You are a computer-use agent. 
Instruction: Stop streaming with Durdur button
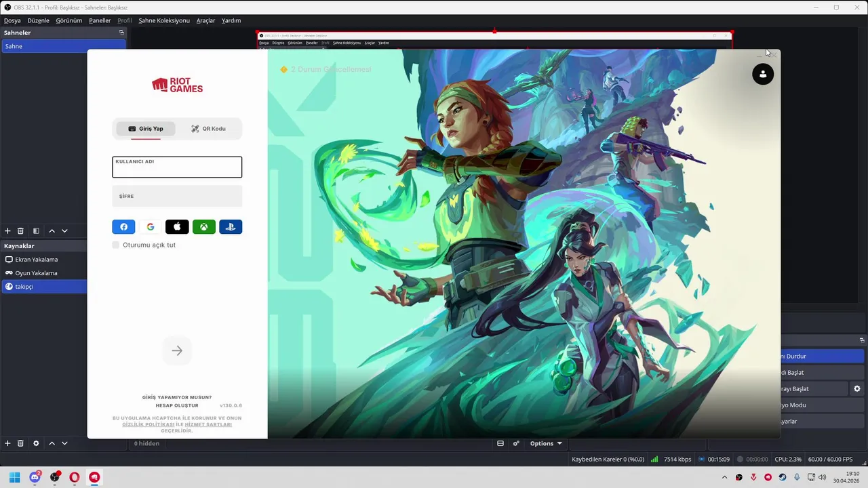(x=823, y=357)
